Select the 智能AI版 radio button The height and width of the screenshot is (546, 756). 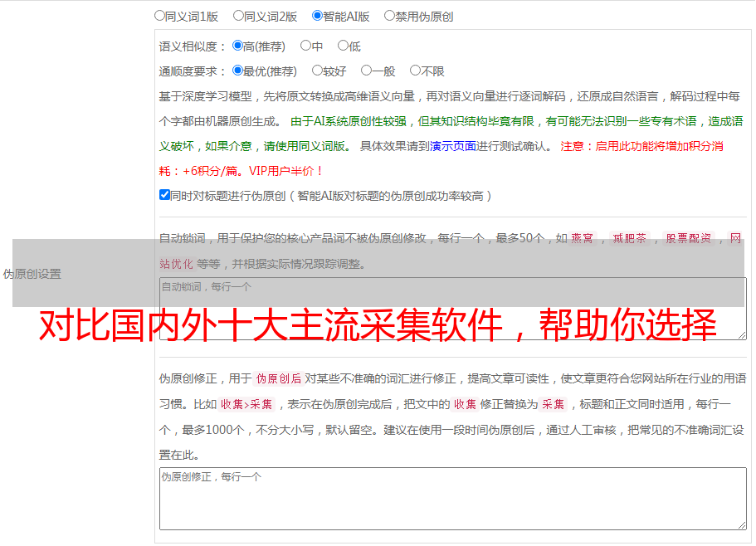318,16
